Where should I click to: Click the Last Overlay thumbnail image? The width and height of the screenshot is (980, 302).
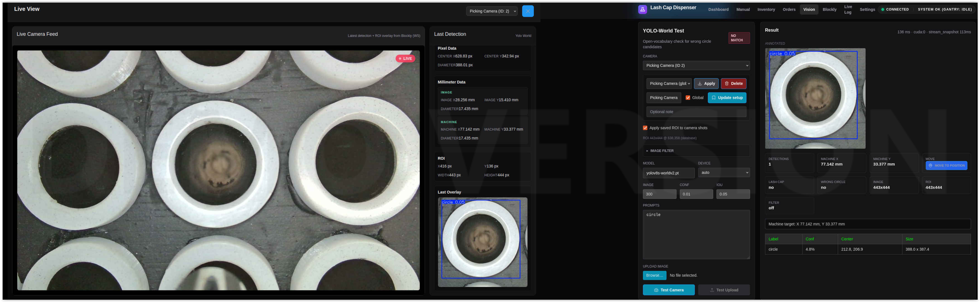(x=482, y=242)
